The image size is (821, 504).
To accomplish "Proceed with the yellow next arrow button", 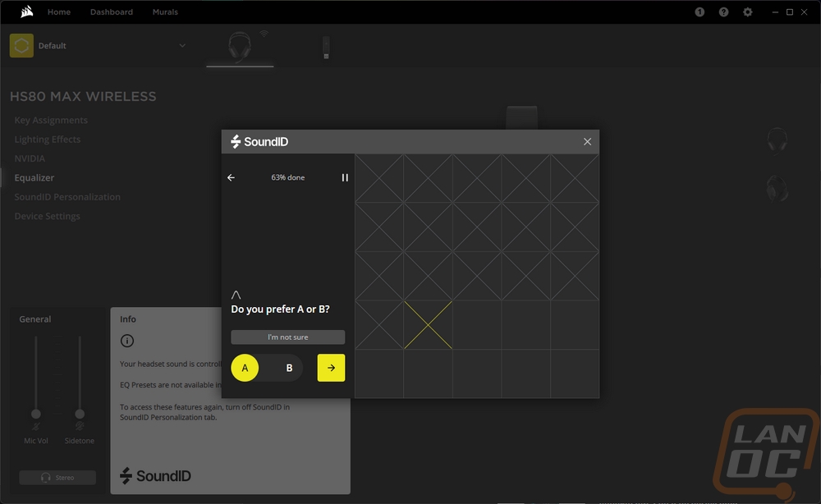I will coord(331,368).
